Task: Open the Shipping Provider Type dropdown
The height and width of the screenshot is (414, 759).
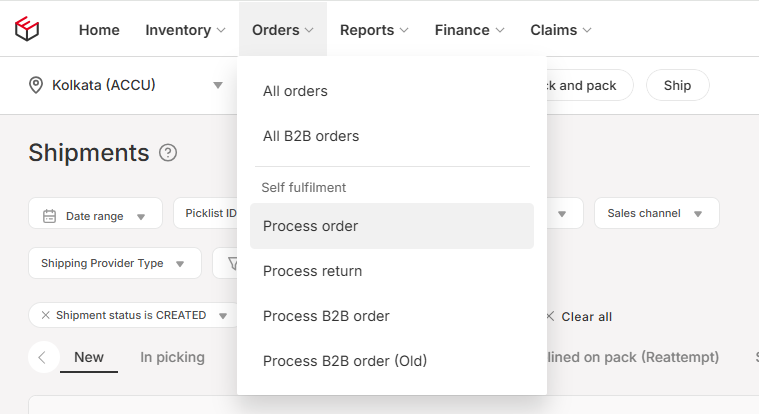Action: click(x=115, y=263)
